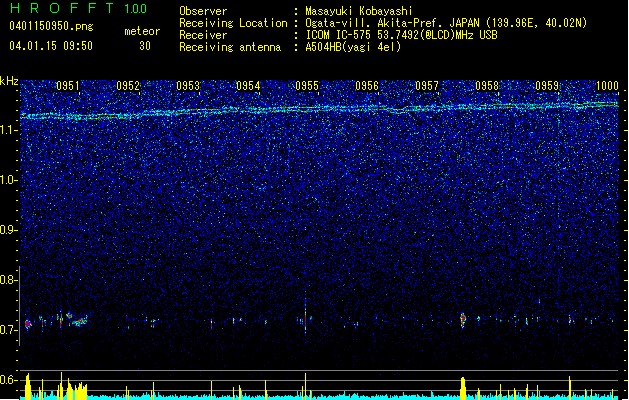Click the 0958 time marker
This screenshot has height=400, width=629.
[x=487, y=86]
